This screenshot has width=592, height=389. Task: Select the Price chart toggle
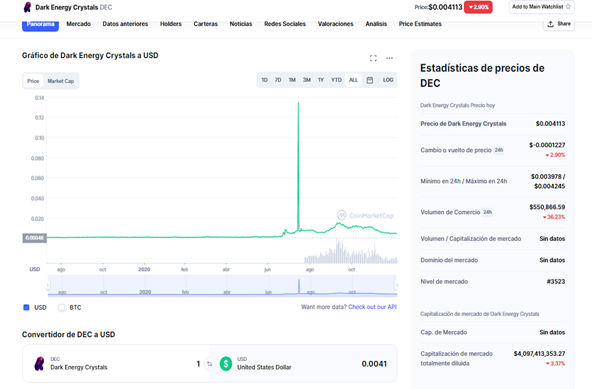[x=33, y=81]
